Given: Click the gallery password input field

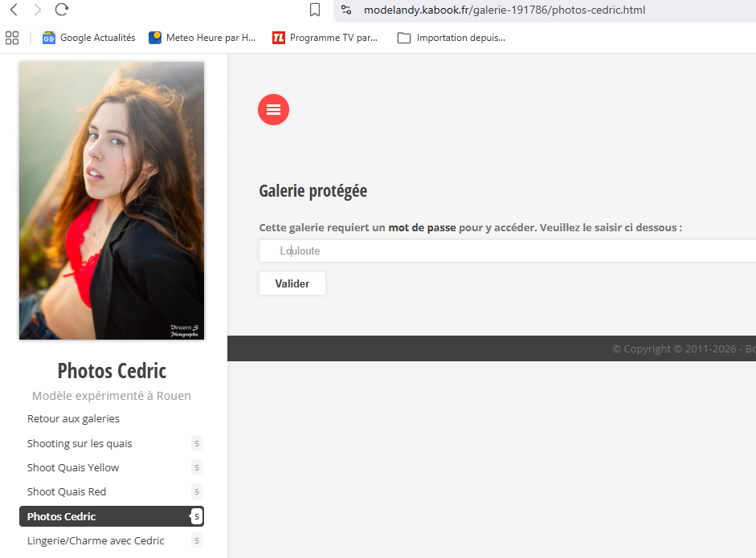Looking at the screenshot, I should point(506,250).
